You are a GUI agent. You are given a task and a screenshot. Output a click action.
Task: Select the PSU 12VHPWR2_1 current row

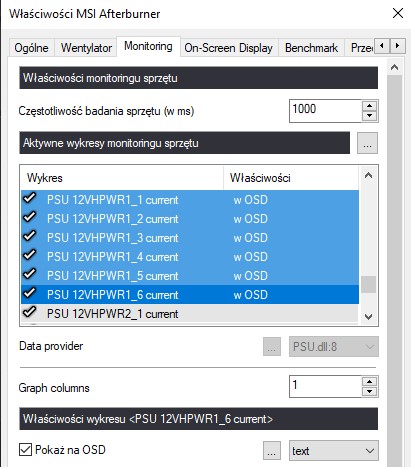tap(190, 314)
